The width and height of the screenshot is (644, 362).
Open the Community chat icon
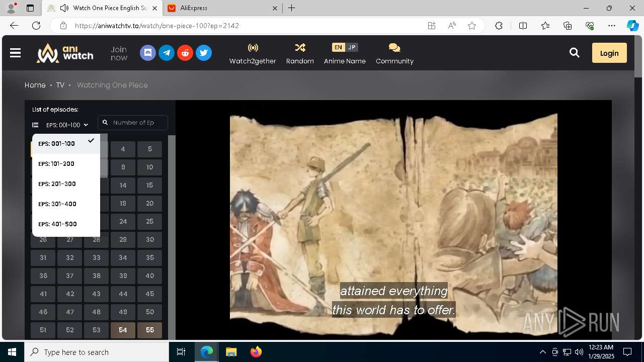(x=394, y=48)
